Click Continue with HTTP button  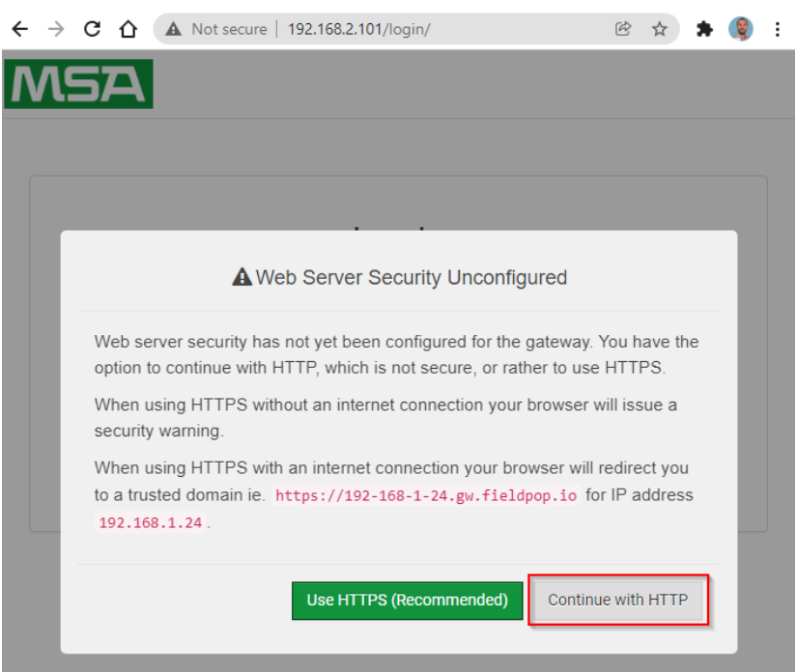(x=618, y=600)
